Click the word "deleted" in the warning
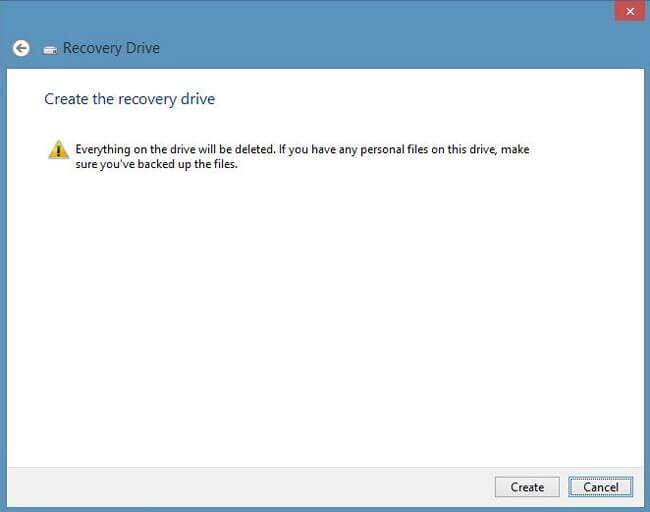650x512 pixels. (x=251, y=150)
